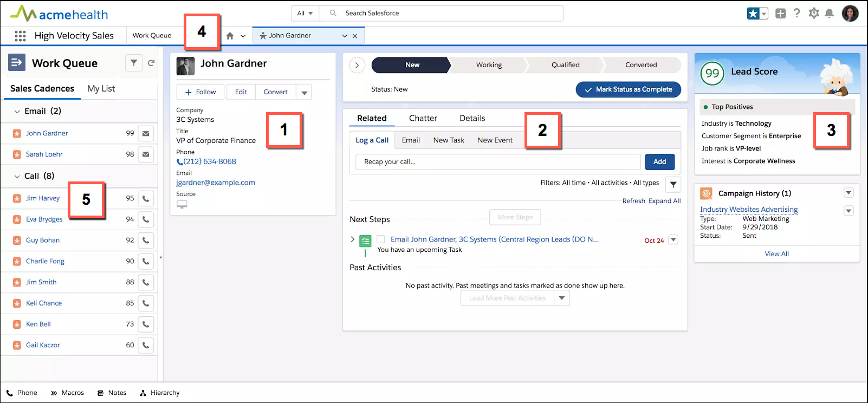Select the New Event activity tab
This screenshot has width=868, height=403.
[x=495, y=140]
